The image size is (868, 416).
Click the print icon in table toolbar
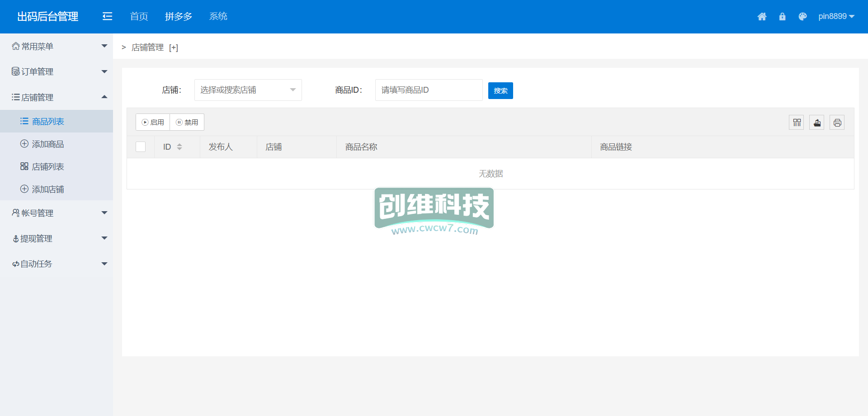(837, 123)
